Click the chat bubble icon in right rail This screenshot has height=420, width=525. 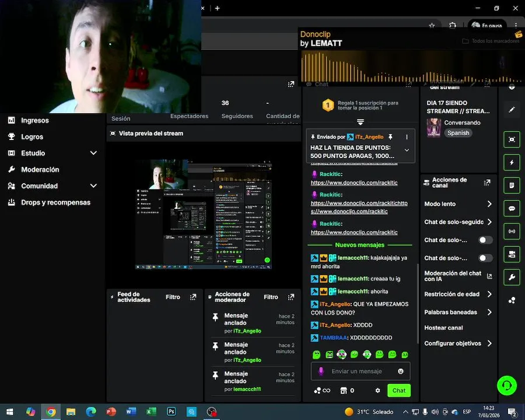click(512, 208)
